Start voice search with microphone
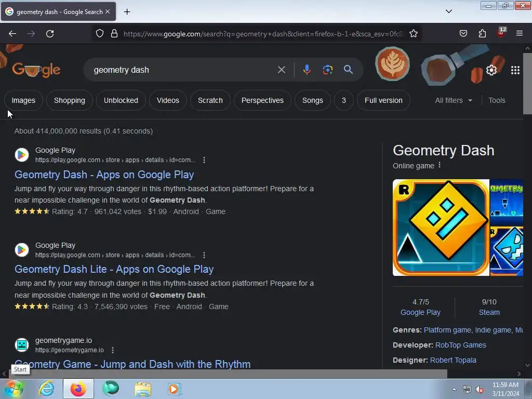This screenshot has height=399, width=532. [307, 70]
